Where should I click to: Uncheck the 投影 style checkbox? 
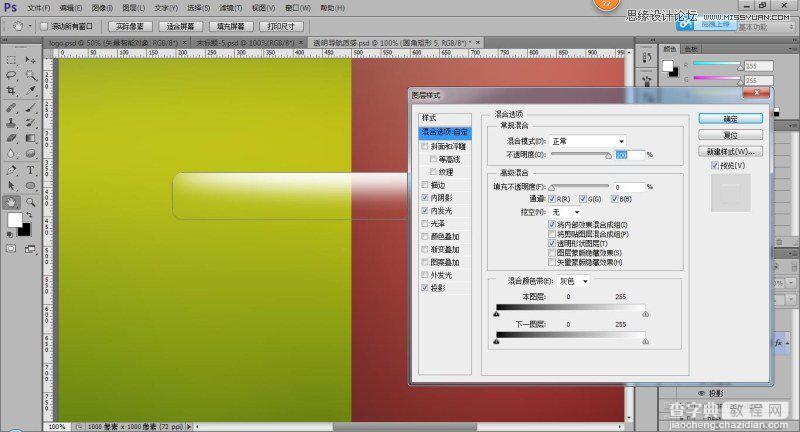[425, 288]
